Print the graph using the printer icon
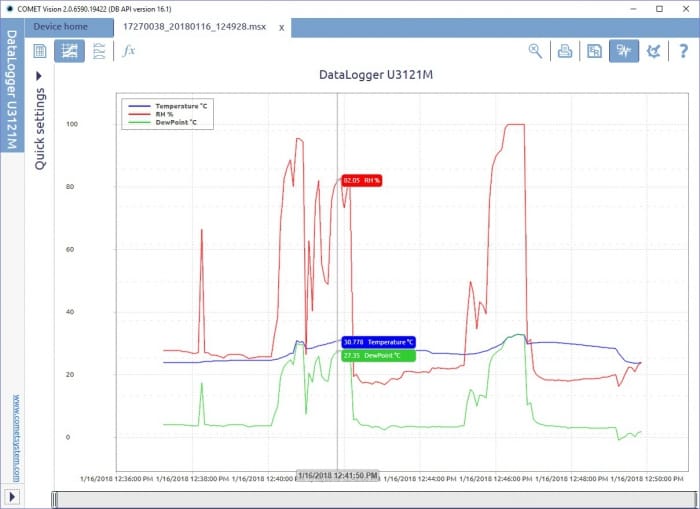This screenshot has width=700, height=509. click(x=565, y=51)
